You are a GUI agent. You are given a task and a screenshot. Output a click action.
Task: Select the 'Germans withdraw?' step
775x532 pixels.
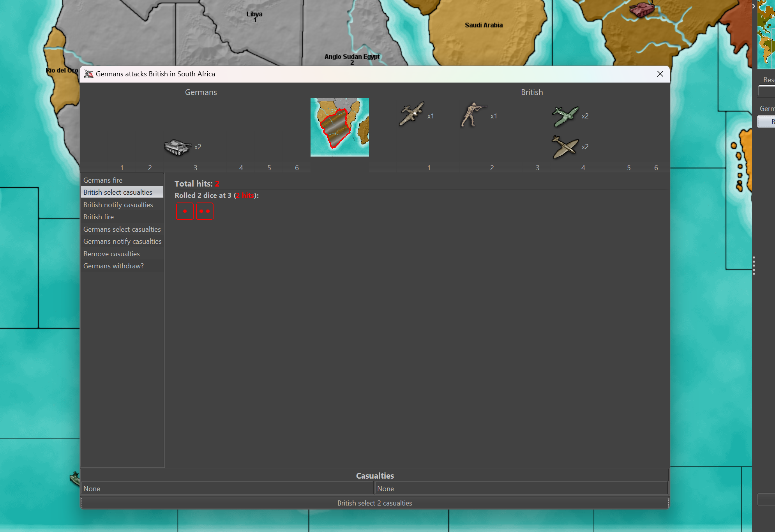point(122,266)
